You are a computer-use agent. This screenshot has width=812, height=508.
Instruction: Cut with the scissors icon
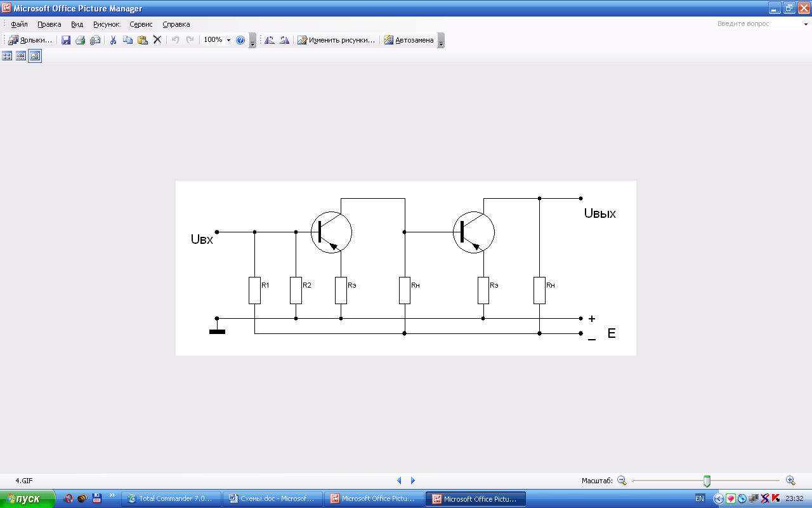tap(113, 40)
